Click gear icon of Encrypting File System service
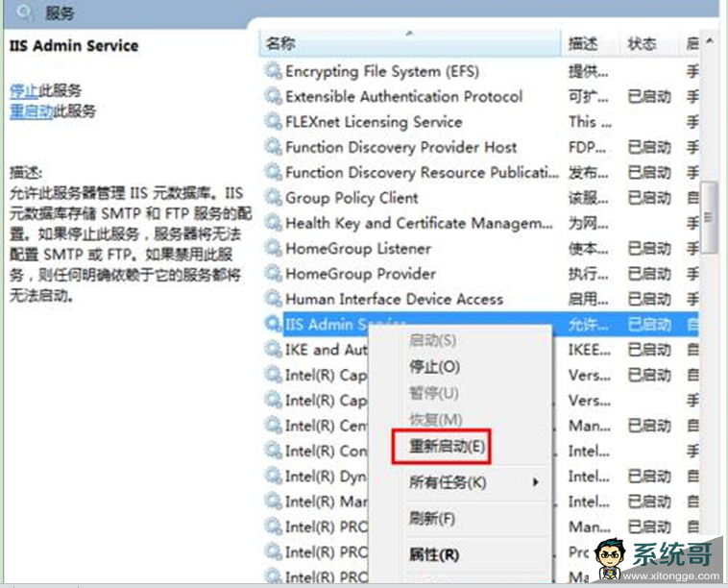The height and width of the screenshot is (588, 728). pos(273,71)
